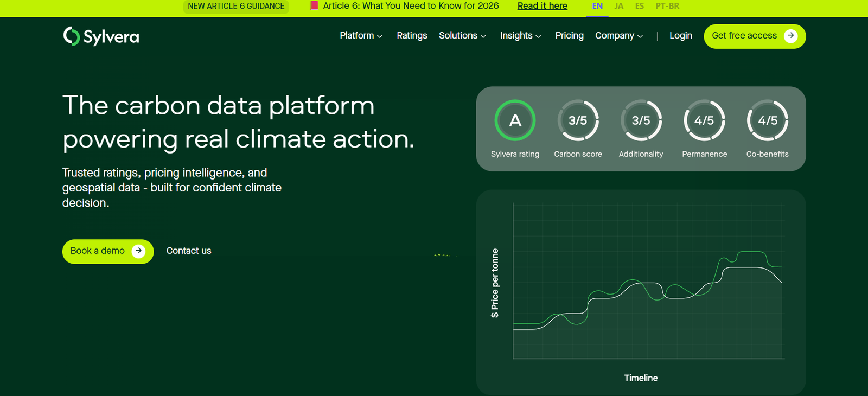
Task: Switch language to PT-BR
Action: click(667, 6)
